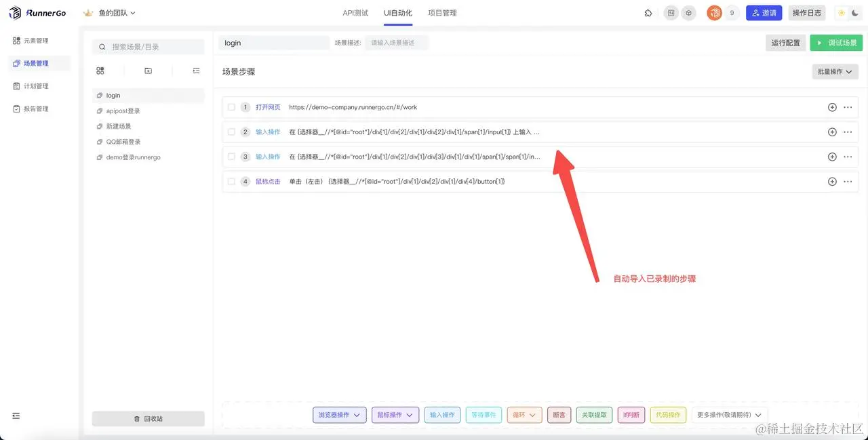
Task: Click the list sort icon in scene panel
Action: (196, 71)
